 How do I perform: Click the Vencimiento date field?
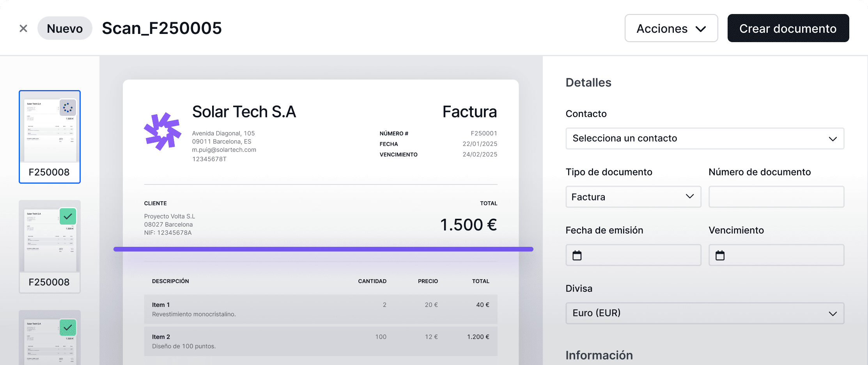(776, 255)
